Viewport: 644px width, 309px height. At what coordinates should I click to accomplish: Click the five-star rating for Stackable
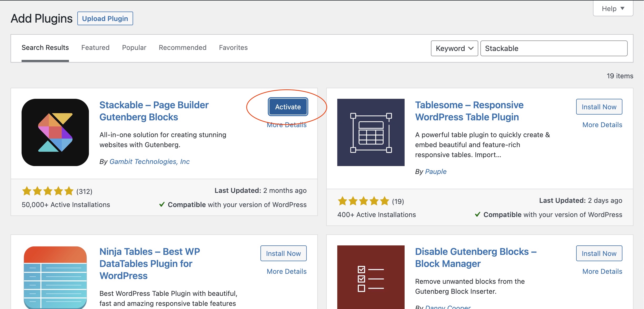point(48,191)
